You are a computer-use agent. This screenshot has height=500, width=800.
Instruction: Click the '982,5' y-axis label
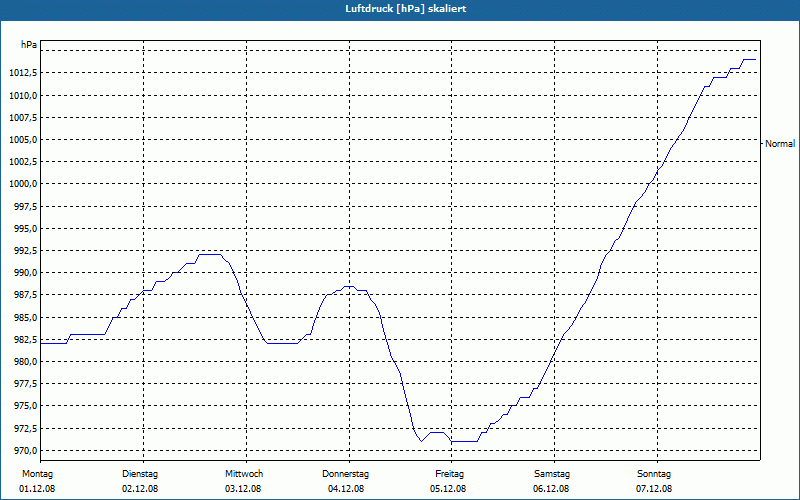[x=25, y=339]
